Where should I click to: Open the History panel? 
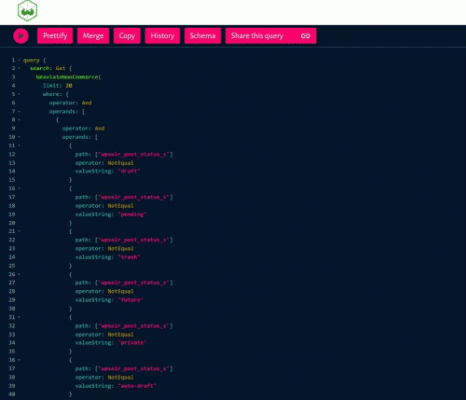pyautogui.click(x=162, y=36)
